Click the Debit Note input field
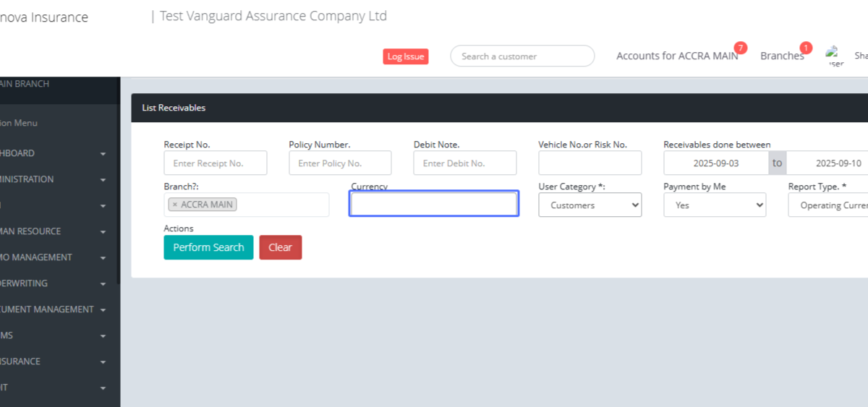 (x=464, y=163)
